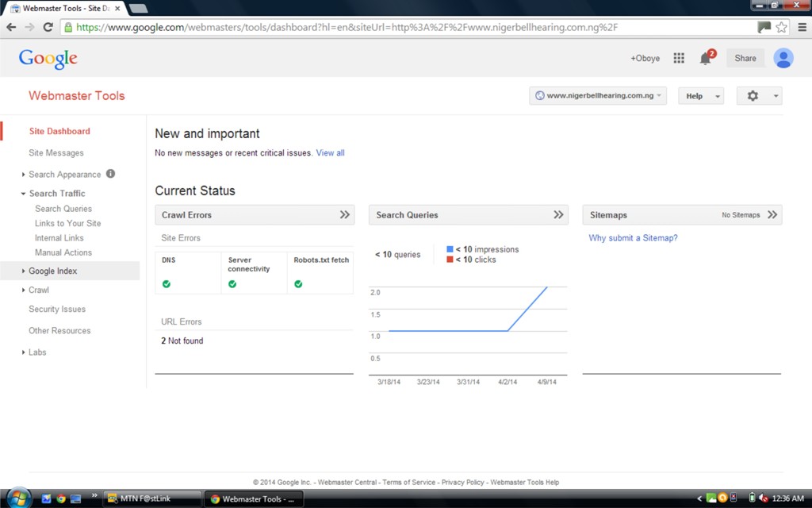Expand the Google Index section
The height and width of the screenshot is (508, 812).
[x=23, y=271]
